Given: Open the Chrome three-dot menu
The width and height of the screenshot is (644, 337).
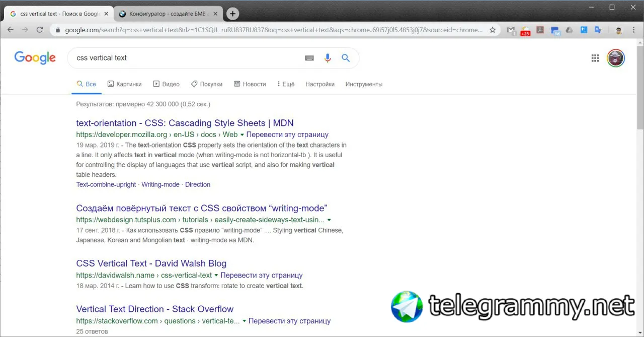Looking at the screenshot, I should [x=633, y=30].
